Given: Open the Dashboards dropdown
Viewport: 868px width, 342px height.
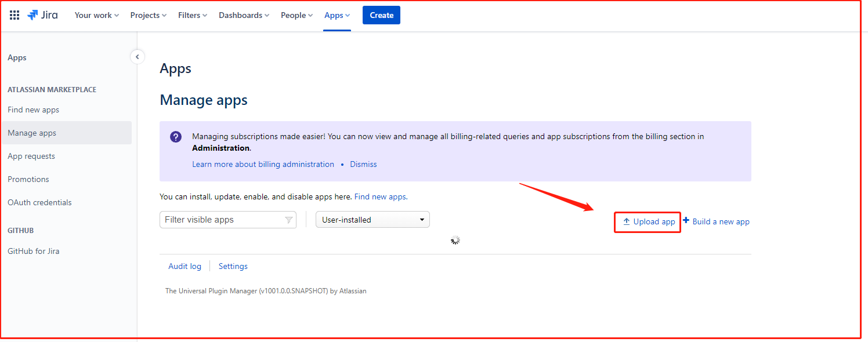Looking at the screenshot, I should pyautogui.click(x=244, y=15).
